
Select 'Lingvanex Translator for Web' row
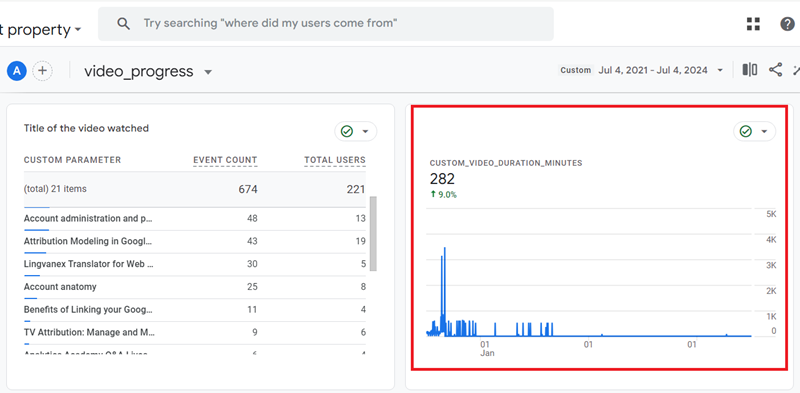[x=195, y=264]
